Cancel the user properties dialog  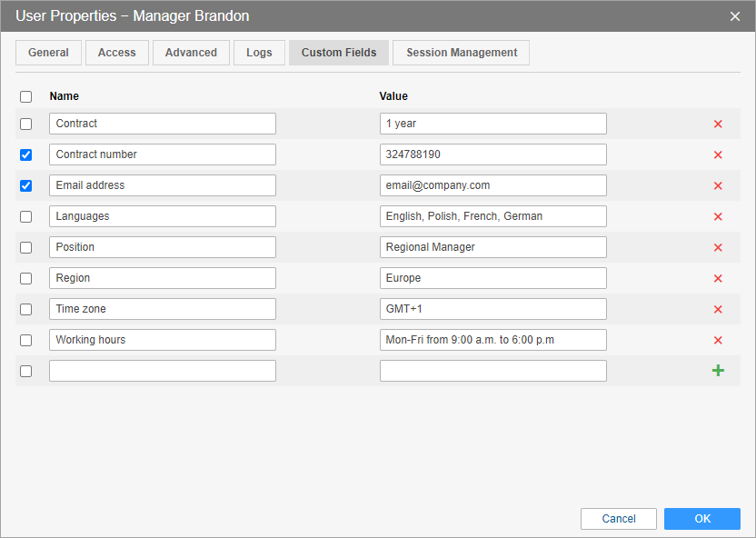point(619,519)
